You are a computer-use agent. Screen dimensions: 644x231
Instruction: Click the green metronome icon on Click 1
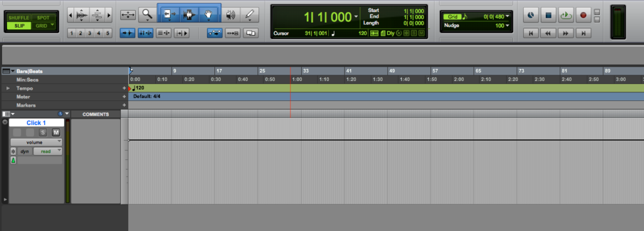click(x=13, y=161)
